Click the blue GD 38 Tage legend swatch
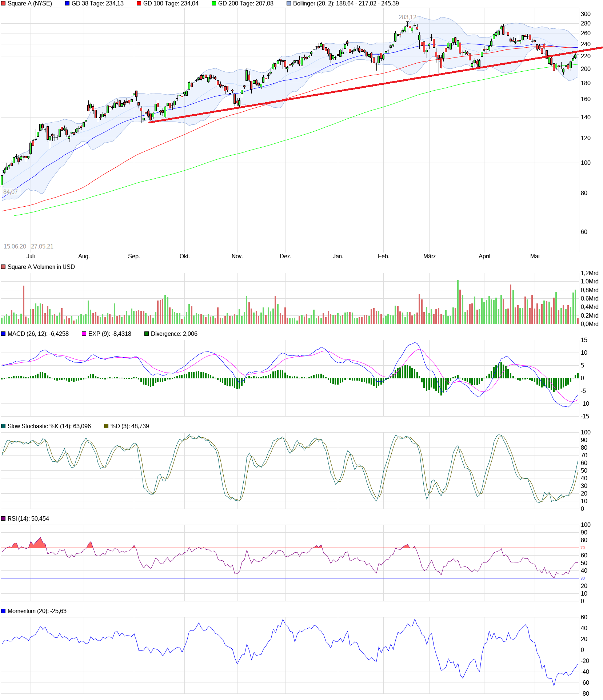 point(67,4)
